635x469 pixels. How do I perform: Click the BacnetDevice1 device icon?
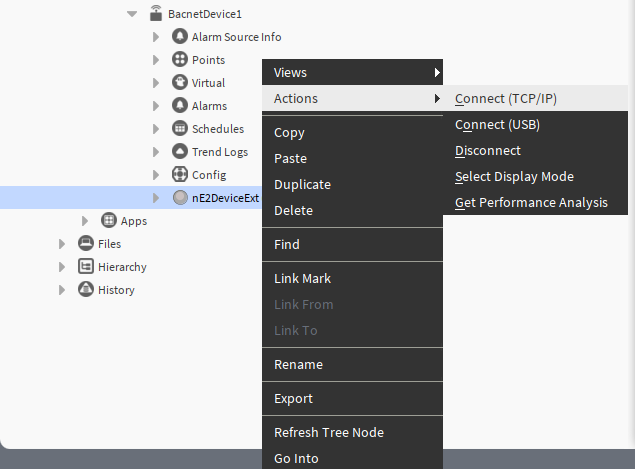coord(155,14)
